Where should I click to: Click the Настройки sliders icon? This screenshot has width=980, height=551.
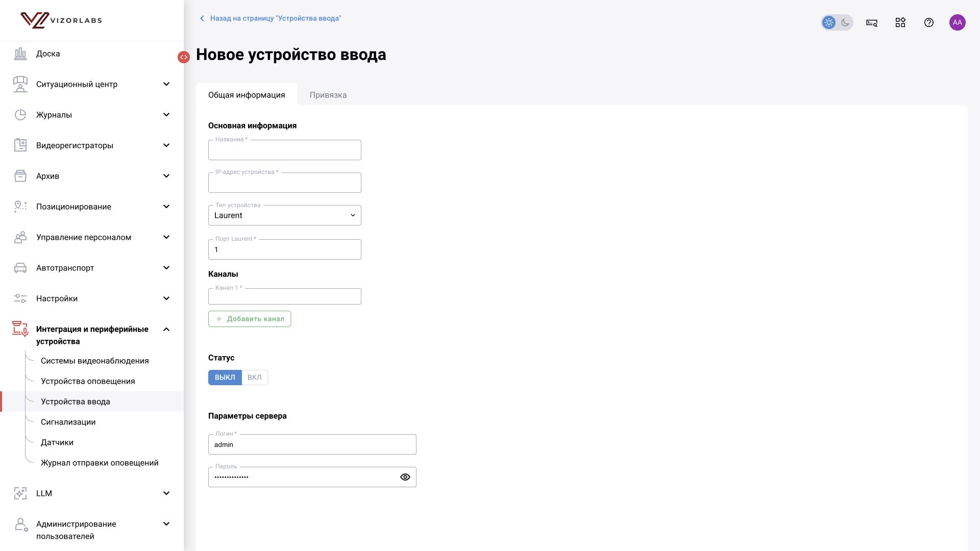[x=20, y=298]
